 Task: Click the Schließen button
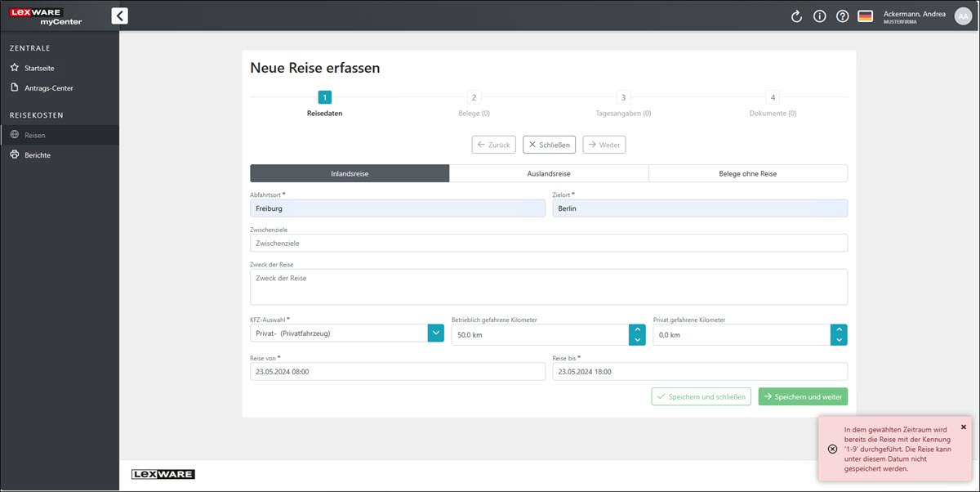pyautogui.click(x=549, y=145)
